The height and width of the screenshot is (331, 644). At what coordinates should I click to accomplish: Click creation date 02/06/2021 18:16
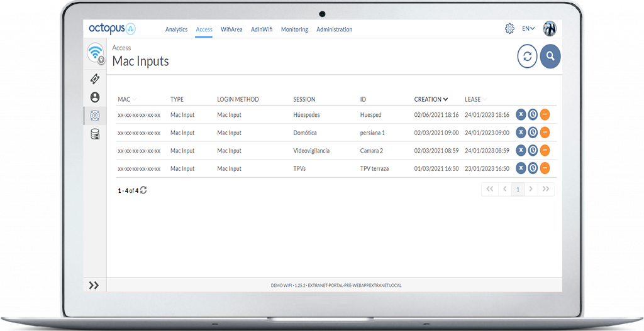coord(436,115)
